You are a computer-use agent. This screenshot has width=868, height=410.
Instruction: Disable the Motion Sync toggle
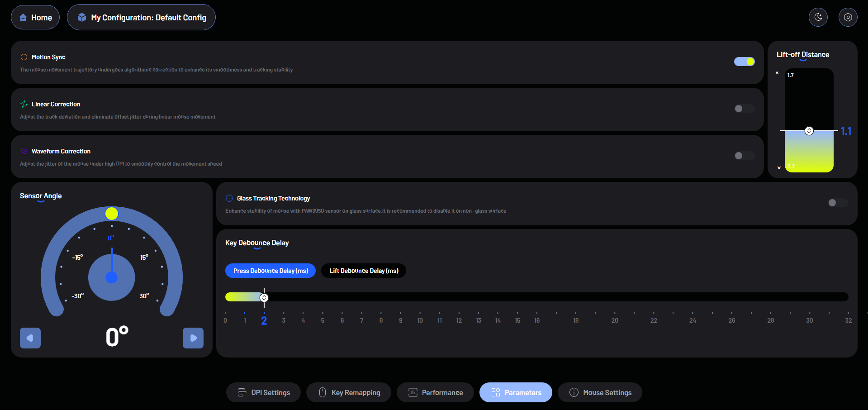[x=744, y=62]
